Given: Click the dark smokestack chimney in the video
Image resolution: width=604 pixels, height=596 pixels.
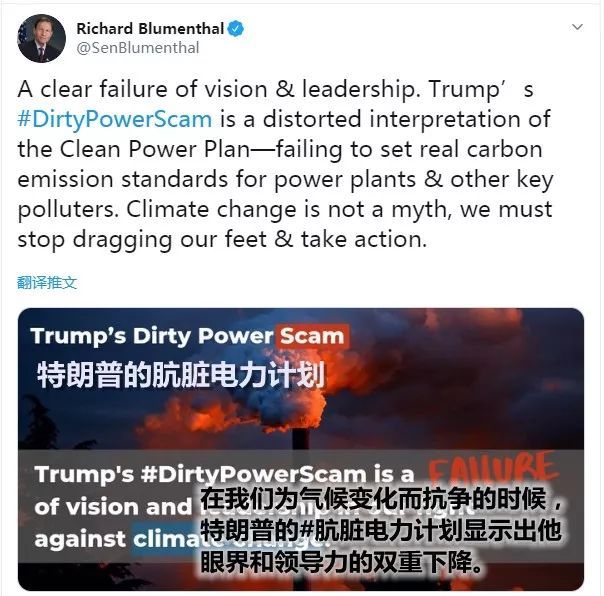Looking at the screenshot, I should coord(301,439).
